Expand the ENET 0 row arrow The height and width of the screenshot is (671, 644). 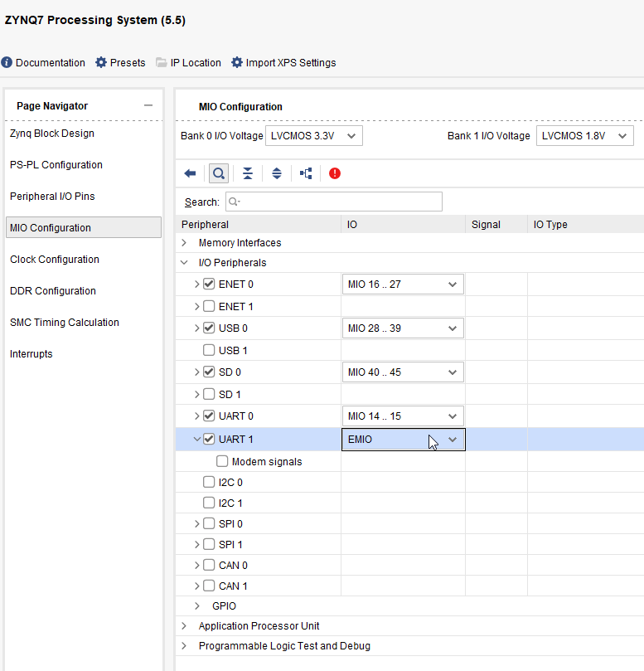pyautogui.click(x=196, y=284)
